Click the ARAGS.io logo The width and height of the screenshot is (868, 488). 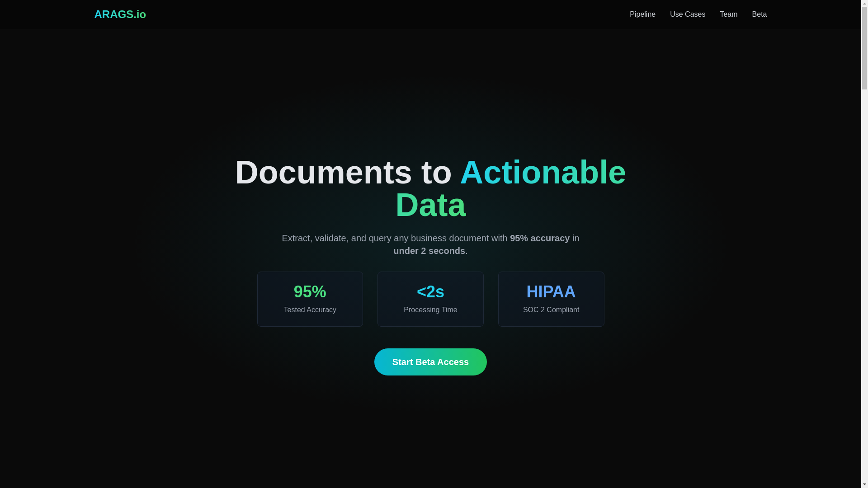coord(120,14)
